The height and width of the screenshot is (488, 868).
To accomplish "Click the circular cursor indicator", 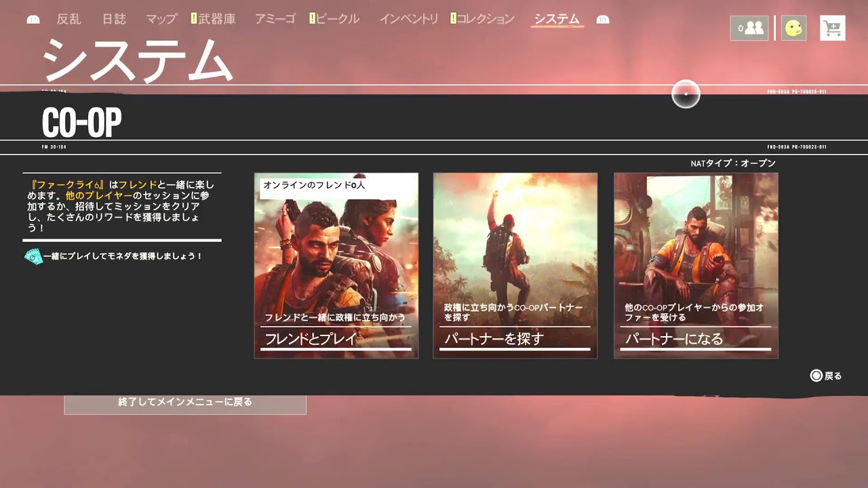I will [686, 94].
